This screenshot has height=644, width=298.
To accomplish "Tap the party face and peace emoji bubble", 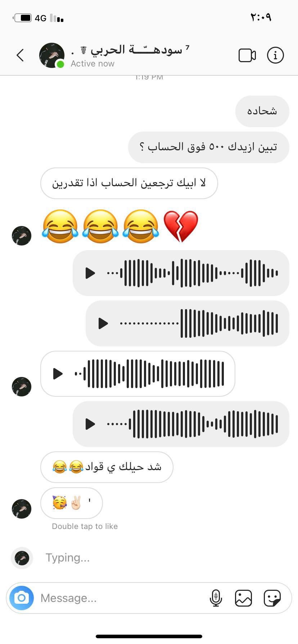I will point(72,503).
